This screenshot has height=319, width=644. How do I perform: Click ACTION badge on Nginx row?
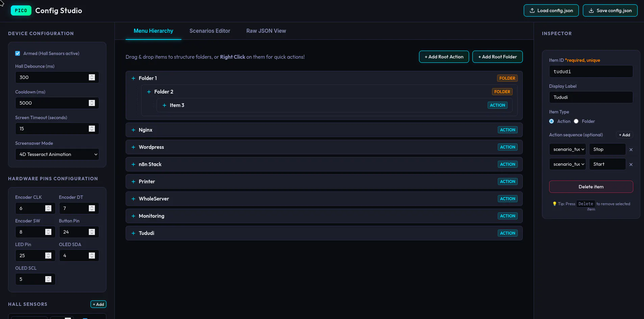click(x=508, y=130)
